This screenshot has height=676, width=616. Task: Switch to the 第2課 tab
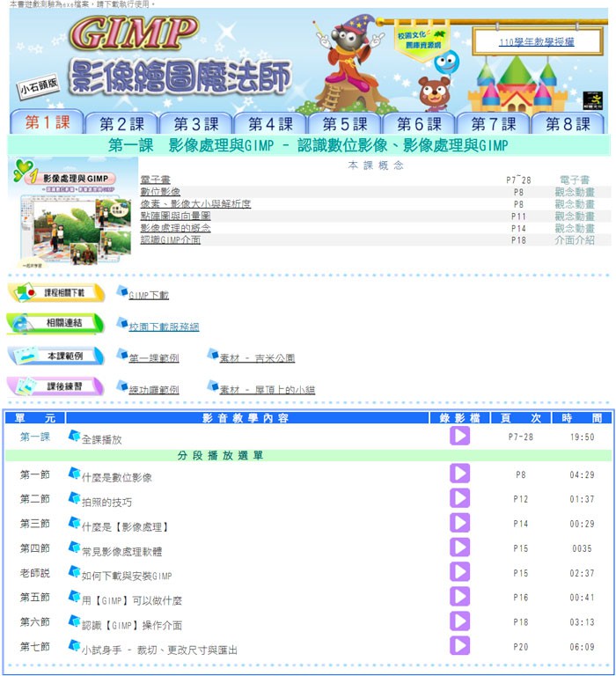point(121,123)
